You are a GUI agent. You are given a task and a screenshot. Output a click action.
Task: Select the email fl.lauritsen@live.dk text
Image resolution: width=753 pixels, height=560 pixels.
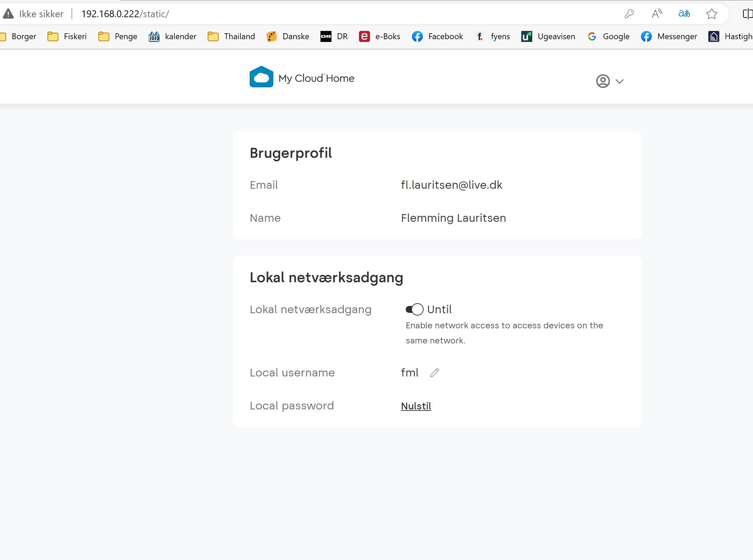pos(451,185)
